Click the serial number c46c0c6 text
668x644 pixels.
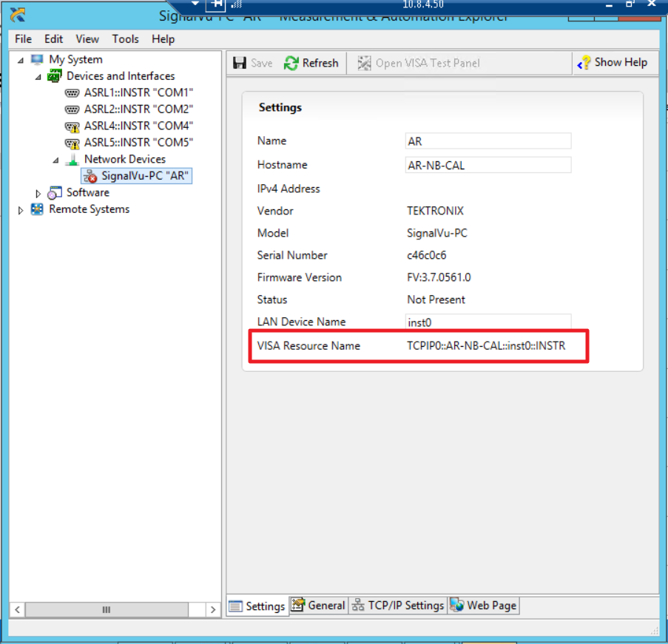426,256
